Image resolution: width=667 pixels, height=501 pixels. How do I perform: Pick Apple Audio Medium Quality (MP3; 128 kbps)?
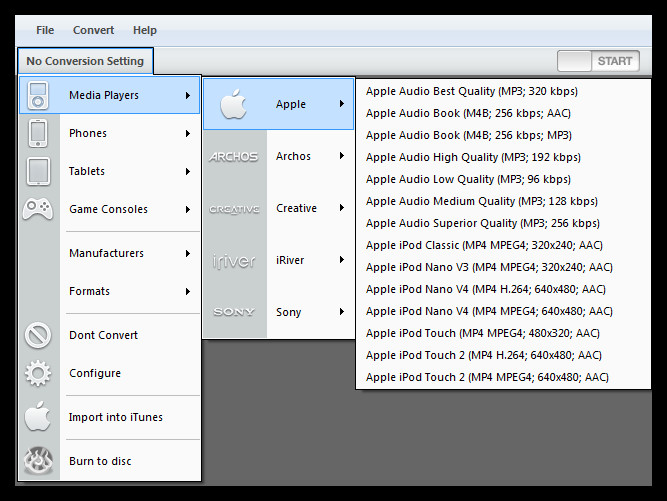(503, 201)
